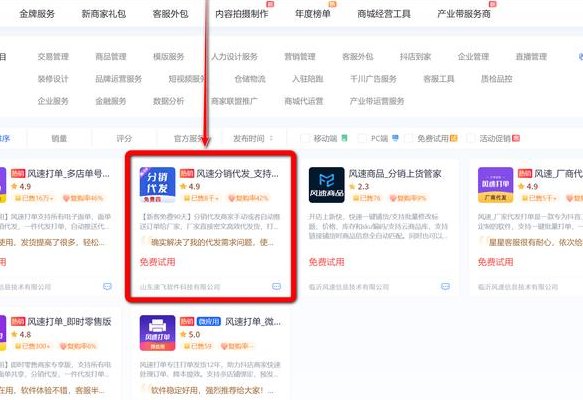
Task: Check the 活动促销 filter checkbox
Action: pyautogui.click(x=471, y=138)
